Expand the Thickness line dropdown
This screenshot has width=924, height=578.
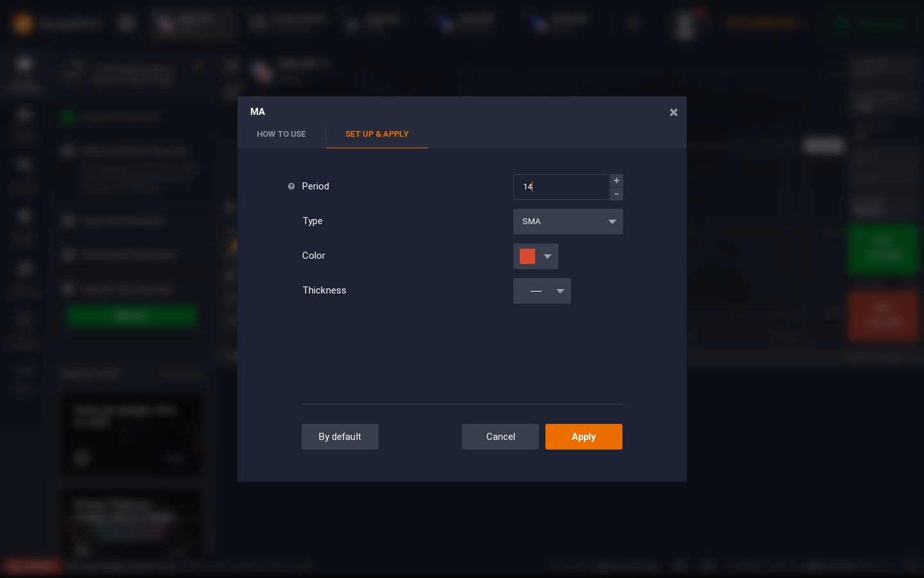point(542,291)
